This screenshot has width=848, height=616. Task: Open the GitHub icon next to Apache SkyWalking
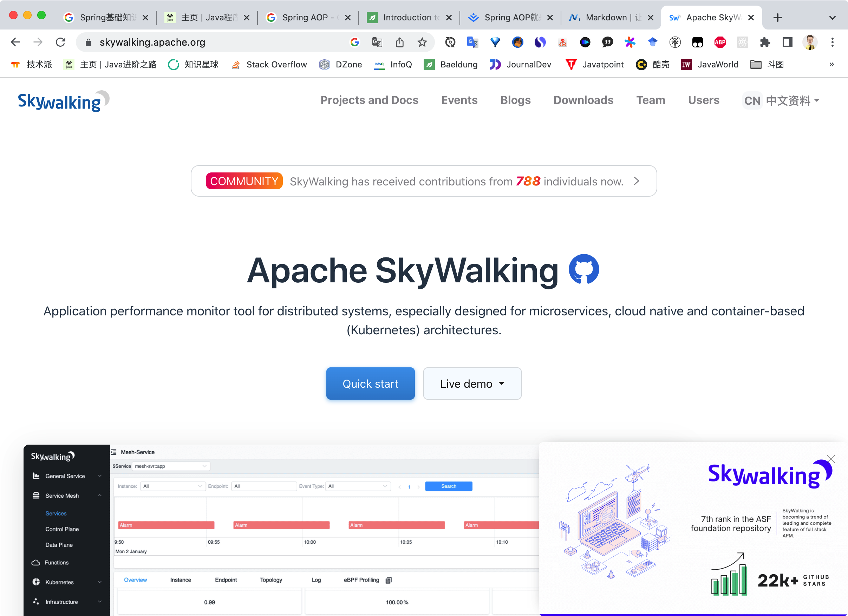click(x=583, y=269)
